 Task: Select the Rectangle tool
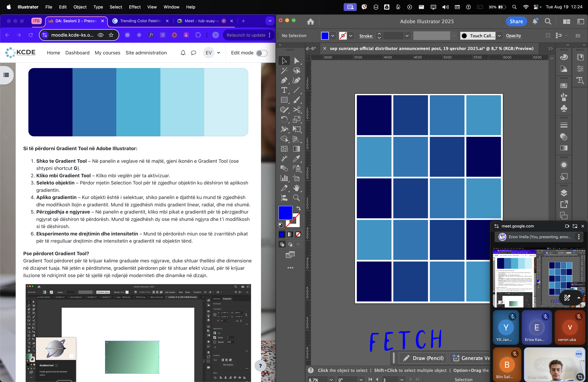pyautogui.click(x=284, y=100)
